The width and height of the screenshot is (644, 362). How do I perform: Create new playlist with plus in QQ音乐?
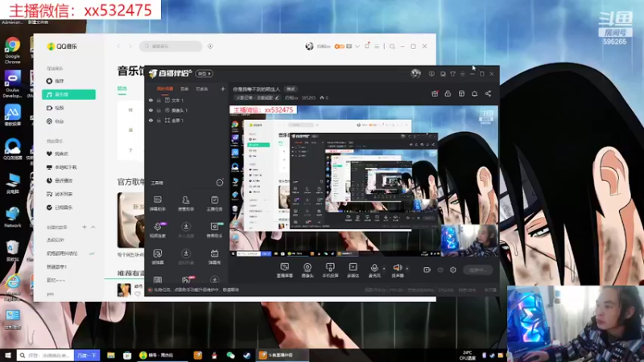point(85,227)
